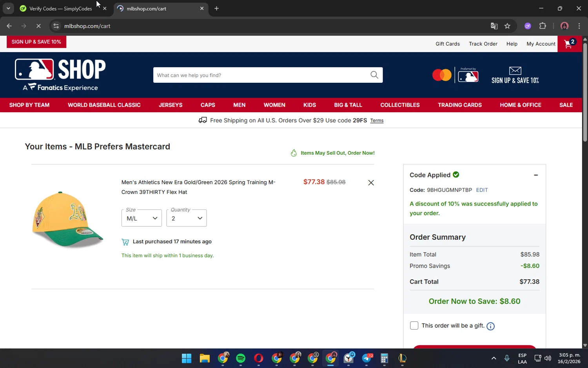Open the CAPS menu
The image size is (588, 368).
[208, 105]
